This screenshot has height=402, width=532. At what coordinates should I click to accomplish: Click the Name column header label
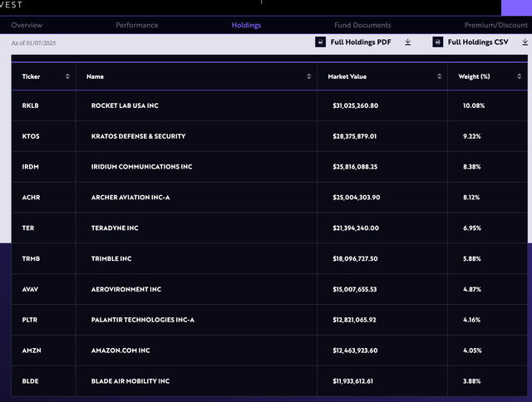(x=95, y=76)
